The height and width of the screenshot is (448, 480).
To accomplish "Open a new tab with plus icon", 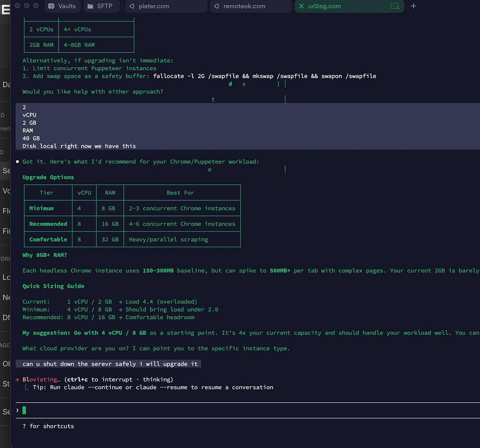I will tap(413, 6).
